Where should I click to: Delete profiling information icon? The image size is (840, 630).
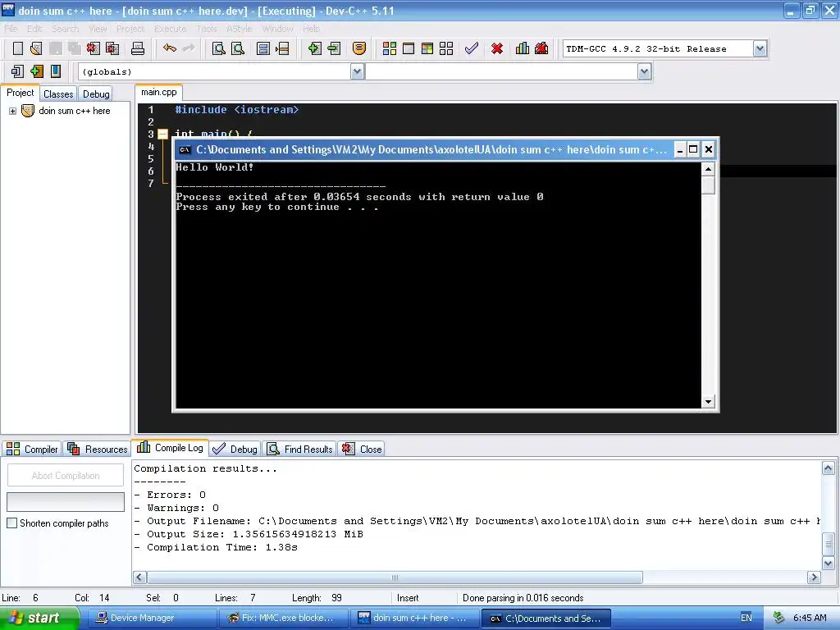[x=541, y=48]
